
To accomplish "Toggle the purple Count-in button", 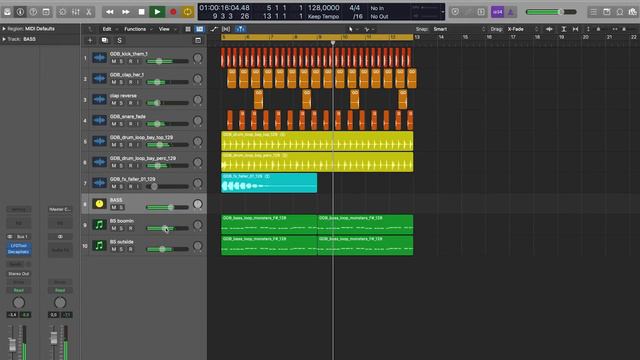I will pyautogui.click(x=497, y=12).
